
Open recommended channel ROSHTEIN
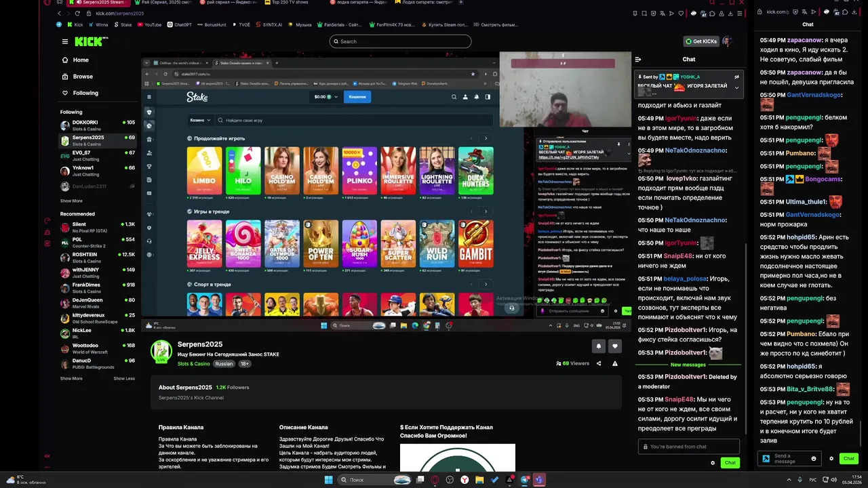[x=98, y=257]
